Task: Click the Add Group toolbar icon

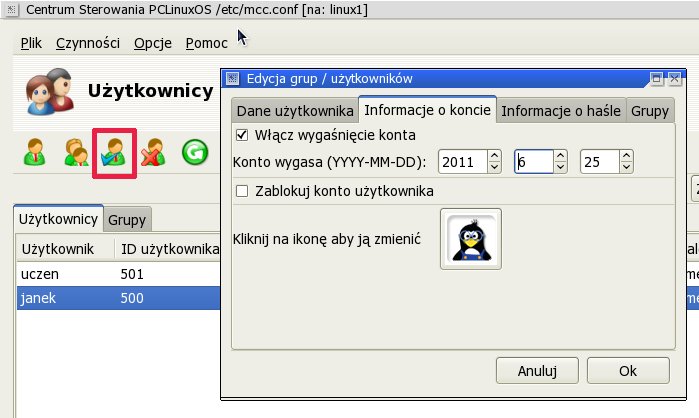Action: point(76,152)
